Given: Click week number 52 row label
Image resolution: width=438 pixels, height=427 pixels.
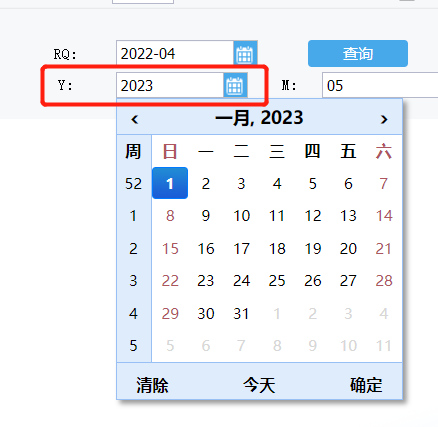Looking at the screenshot, I should 133,184.
